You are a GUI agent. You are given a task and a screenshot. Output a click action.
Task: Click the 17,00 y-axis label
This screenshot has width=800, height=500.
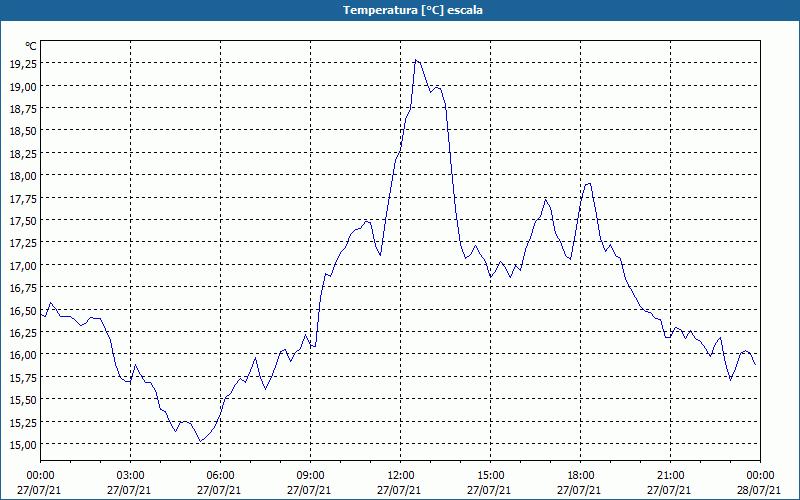point(23,265)
